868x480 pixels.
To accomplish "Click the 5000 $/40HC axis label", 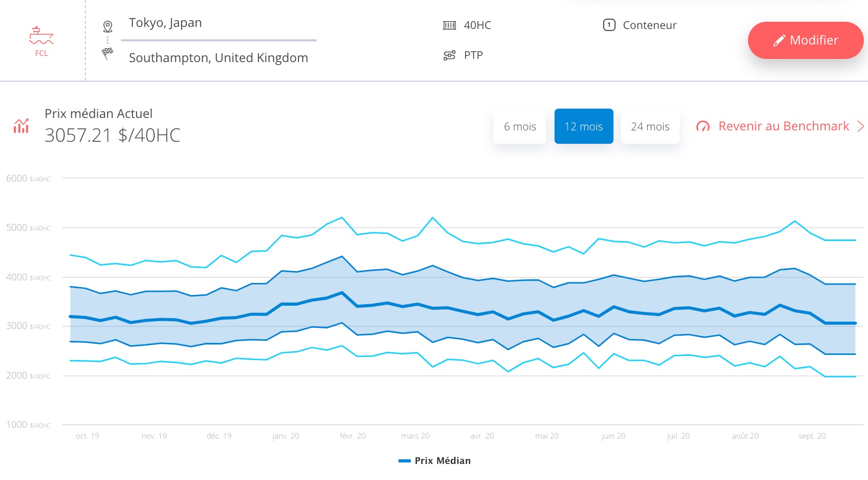I will 28,228.
